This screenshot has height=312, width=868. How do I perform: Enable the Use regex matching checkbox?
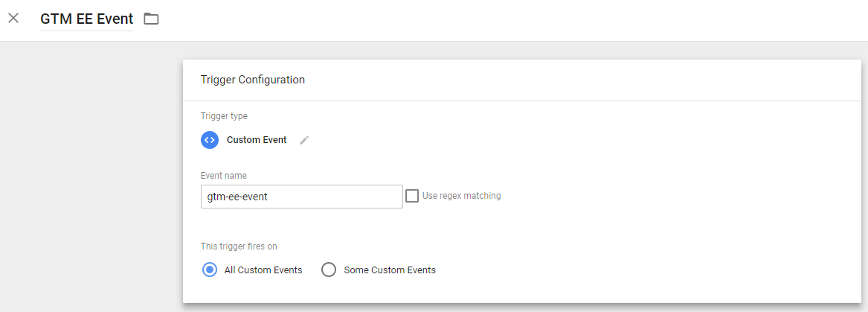pos(412,196)
